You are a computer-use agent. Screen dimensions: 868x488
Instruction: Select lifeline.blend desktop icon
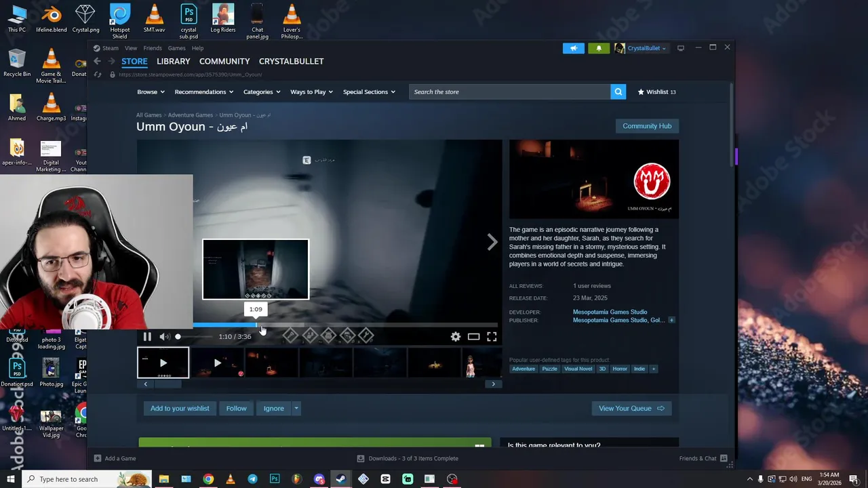(x=51, y=19)
